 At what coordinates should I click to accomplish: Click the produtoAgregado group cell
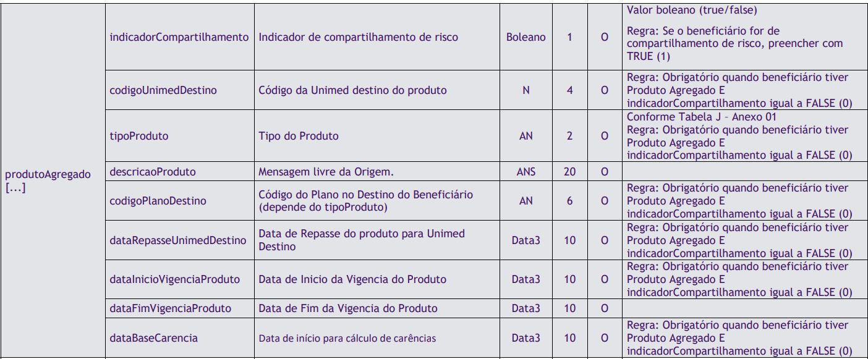tap(48, 180)
